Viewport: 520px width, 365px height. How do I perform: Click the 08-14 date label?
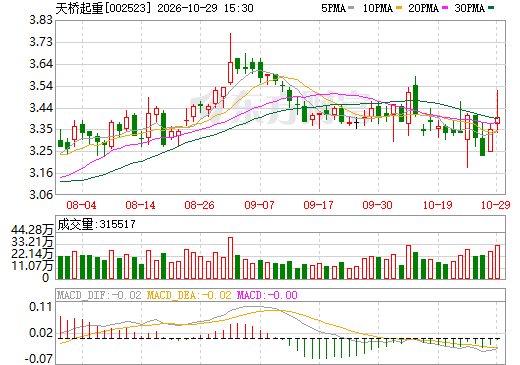(140, 205)
